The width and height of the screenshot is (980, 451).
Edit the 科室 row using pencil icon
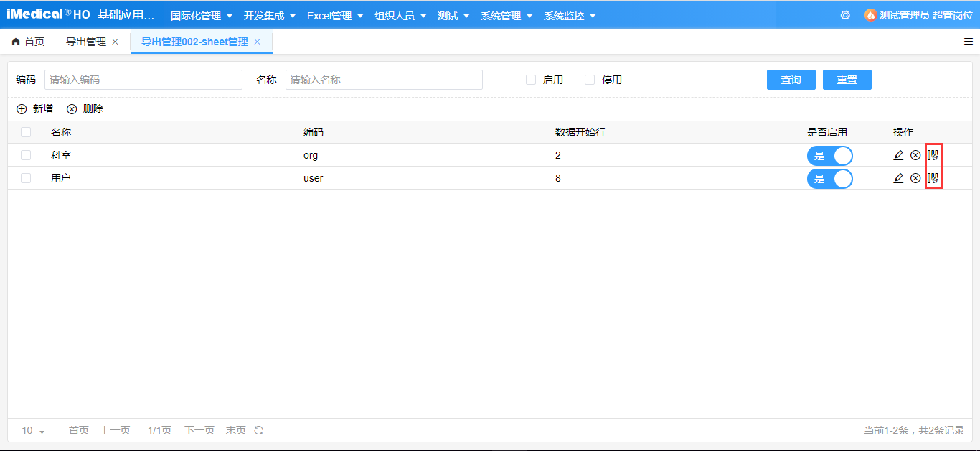point(898,155)
